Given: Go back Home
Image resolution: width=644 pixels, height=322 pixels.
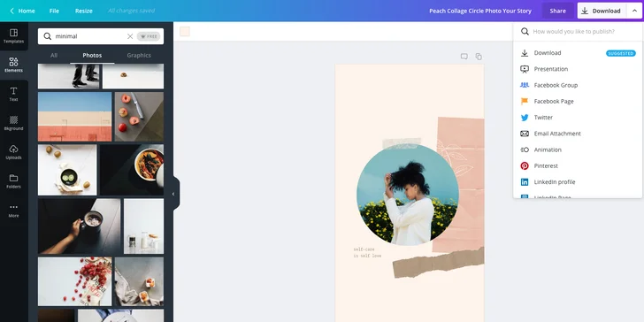Looking at the screenshot, I should pyautogui.click(x=22, y=11).
